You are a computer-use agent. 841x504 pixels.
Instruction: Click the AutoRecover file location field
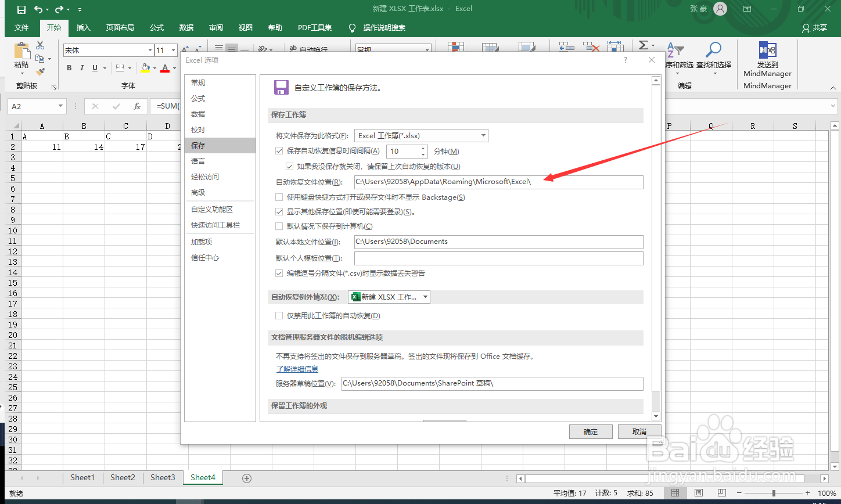(x=498, y=182)
